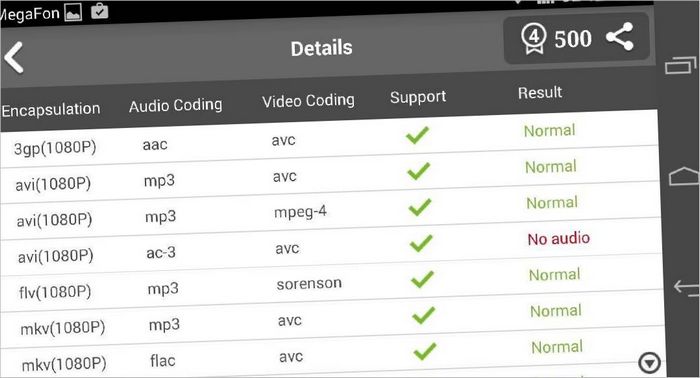Tap the support checkmark in flv row
Image resolution: width=700 pixels, height=378 pixels.
(422, 279)
